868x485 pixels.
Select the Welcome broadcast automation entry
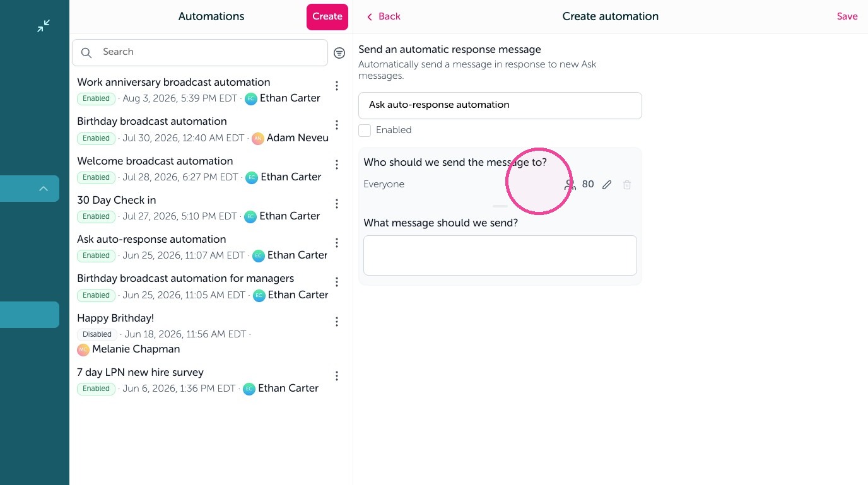[x=203, y=169]
